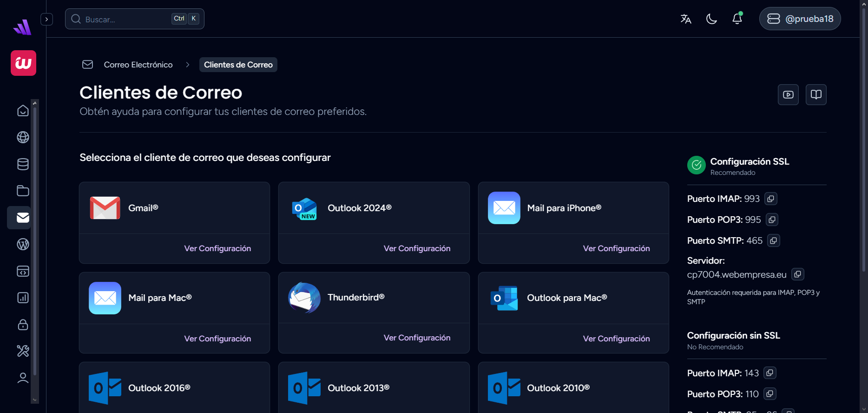868x413 pixels.
Task: Copy the SMTP port 465 value
Action: (773, 241)
